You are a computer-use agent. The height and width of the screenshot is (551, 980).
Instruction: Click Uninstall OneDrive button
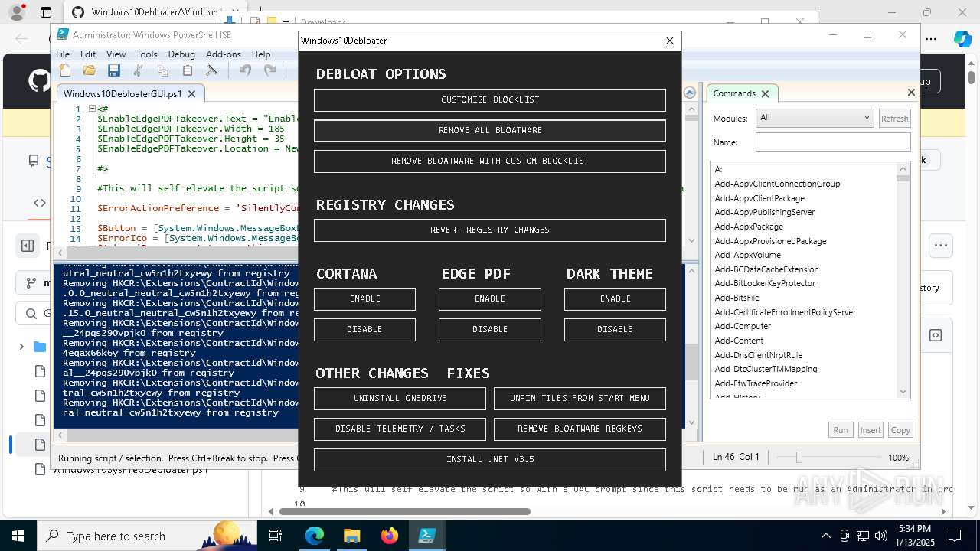[x=400, y=398]
